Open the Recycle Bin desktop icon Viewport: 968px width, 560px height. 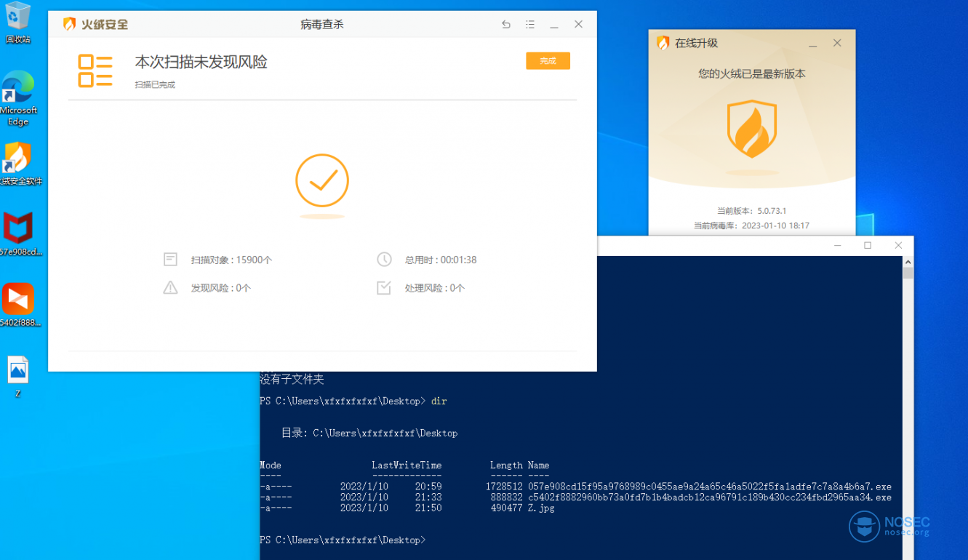click(18, 22)
